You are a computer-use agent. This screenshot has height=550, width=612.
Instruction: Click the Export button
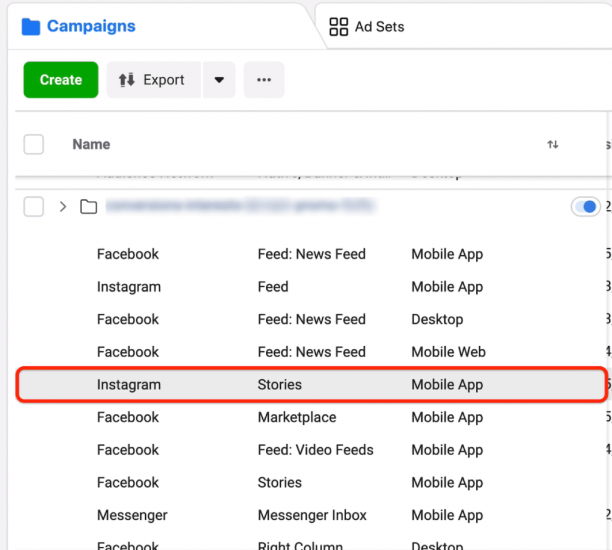[x=153, y=80]
